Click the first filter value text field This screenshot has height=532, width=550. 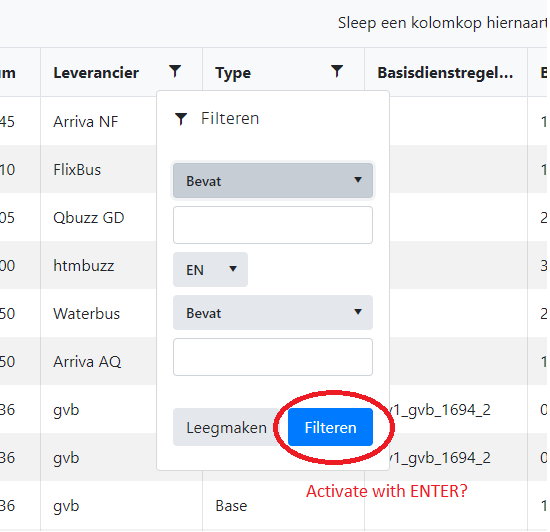[273, 225]
